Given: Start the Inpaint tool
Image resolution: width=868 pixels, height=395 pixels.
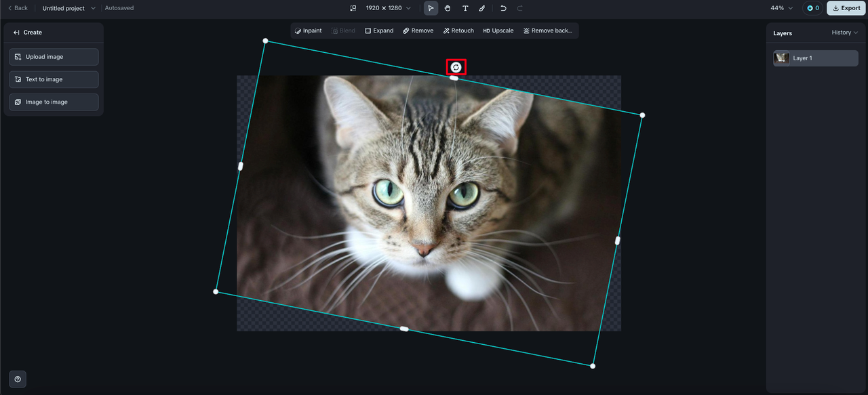Looking at the screenshot, I should coord(309,30).
